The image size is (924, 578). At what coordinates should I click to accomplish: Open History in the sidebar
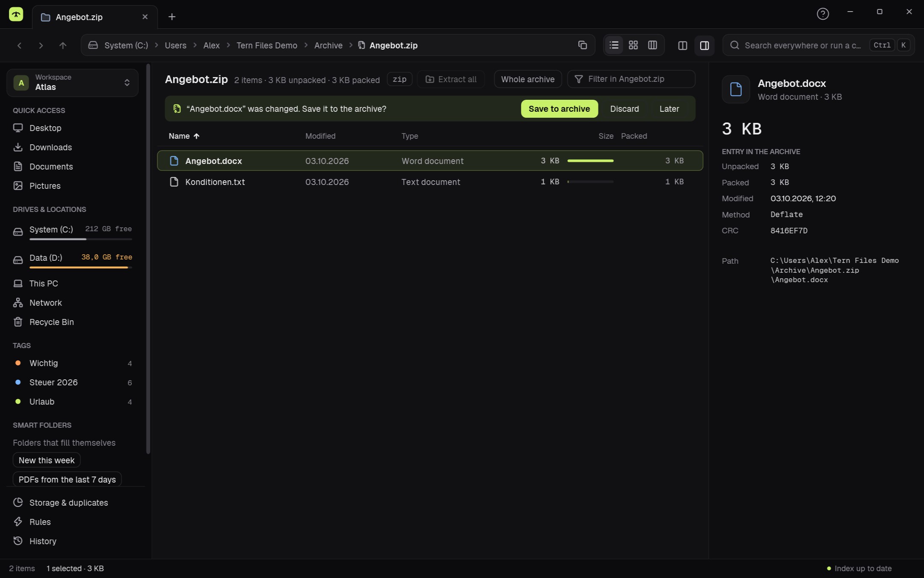(x=43, y=541)
